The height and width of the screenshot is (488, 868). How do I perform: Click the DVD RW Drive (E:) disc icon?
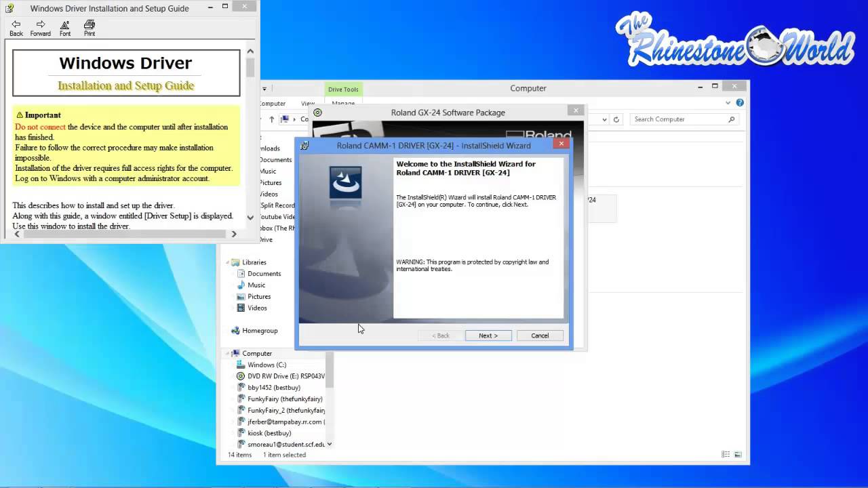coord(241,376)
